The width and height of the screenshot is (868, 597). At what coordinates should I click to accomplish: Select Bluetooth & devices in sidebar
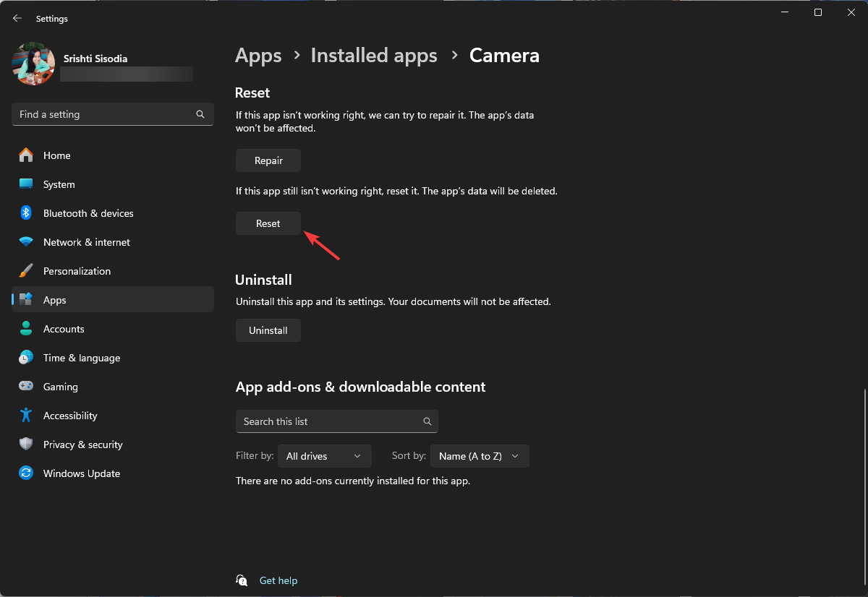click(88, 213)
